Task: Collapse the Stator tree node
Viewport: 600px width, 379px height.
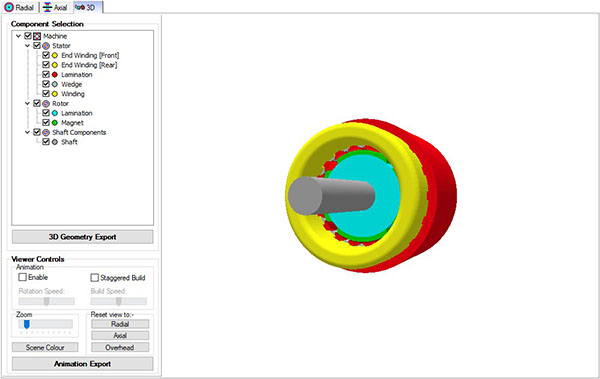Action: (x=27, y=46)
